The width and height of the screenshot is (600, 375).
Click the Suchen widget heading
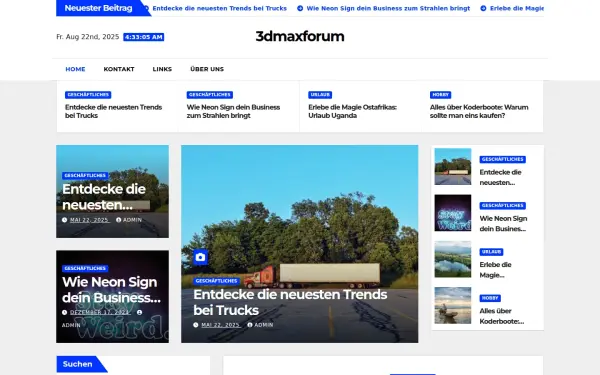tap(78, 364)
